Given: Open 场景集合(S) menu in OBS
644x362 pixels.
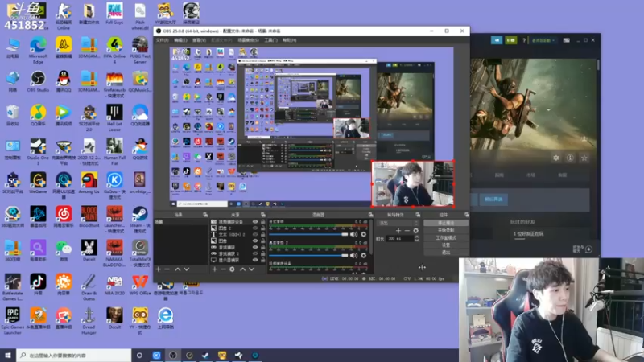Looking at the screenshot, I should pos(248,40).
